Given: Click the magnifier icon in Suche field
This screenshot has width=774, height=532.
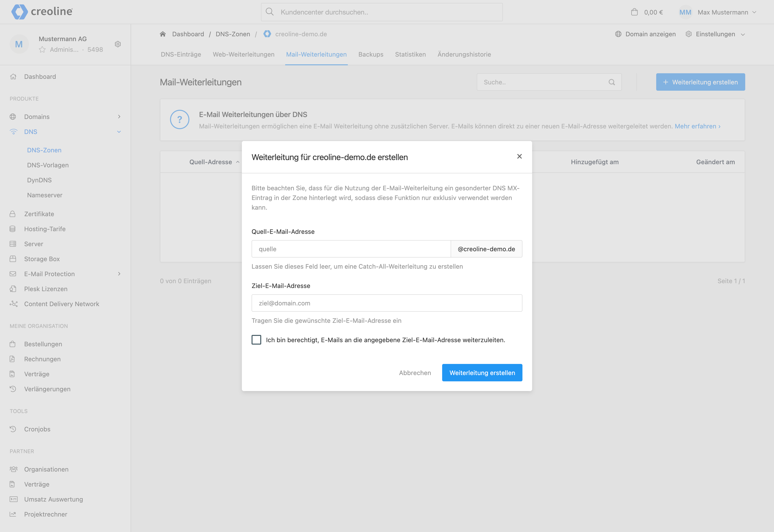Looking at the screenshot, I should 612,82.
